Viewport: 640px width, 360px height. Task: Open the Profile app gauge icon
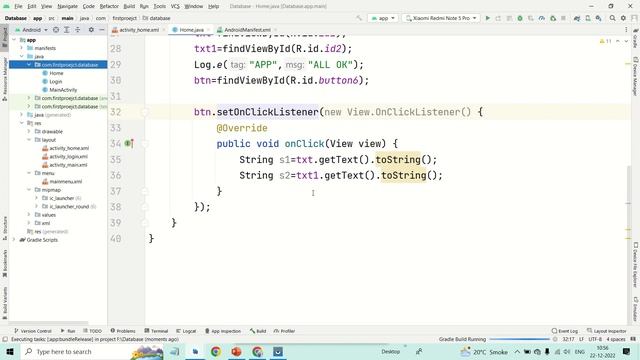[x=542, y=18]
